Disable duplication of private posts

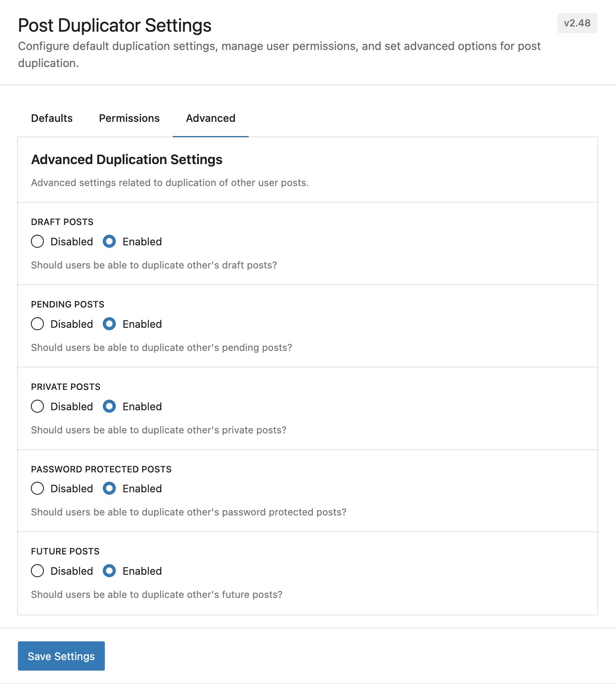37,406
